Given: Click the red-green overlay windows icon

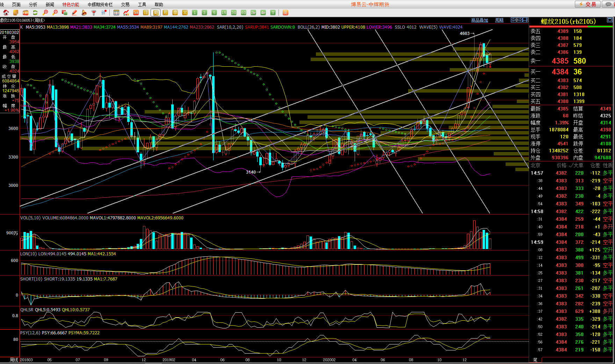Looking at the screenshot, I should coord(65,13).
